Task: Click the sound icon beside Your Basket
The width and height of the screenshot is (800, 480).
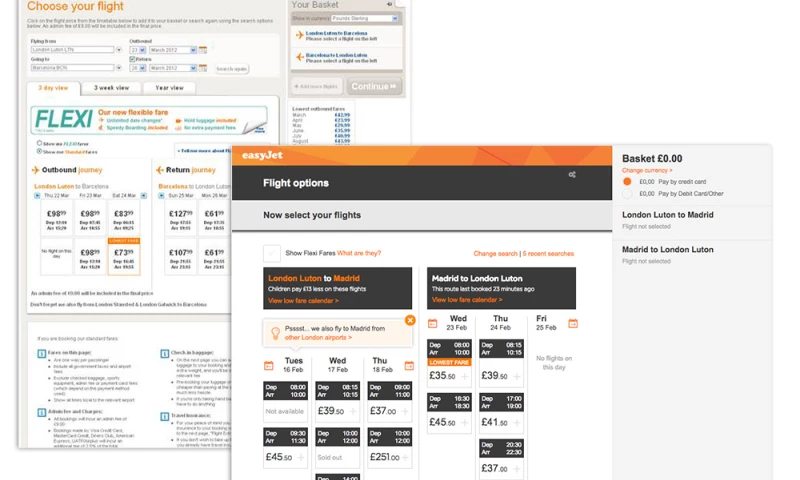Action: click(x=389, y=4)
